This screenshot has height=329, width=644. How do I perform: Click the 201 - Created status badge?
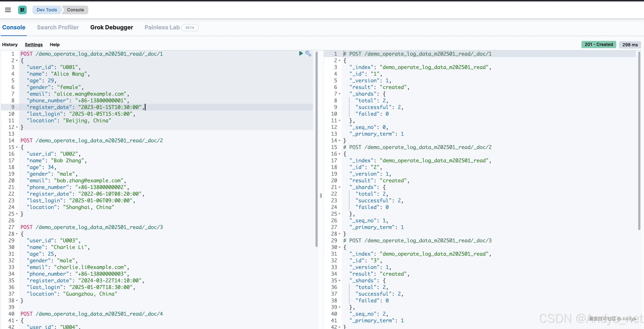coord(599,45)
